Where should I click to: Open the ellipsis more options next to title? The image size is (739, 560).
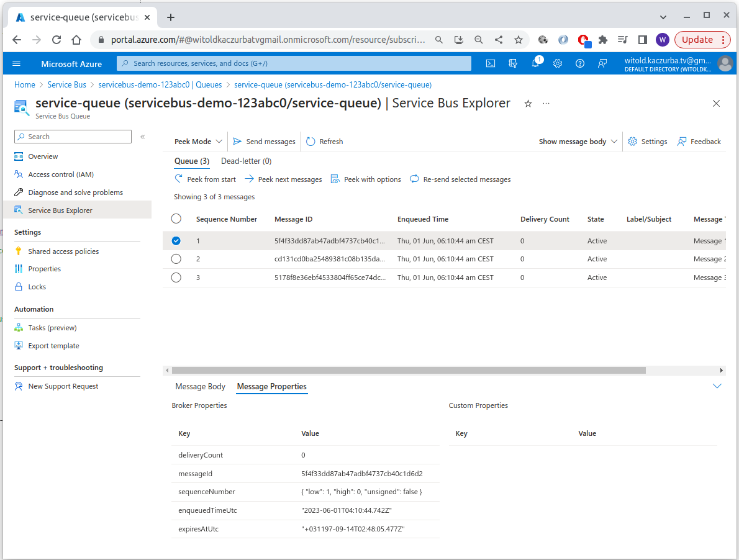(546, 103)
